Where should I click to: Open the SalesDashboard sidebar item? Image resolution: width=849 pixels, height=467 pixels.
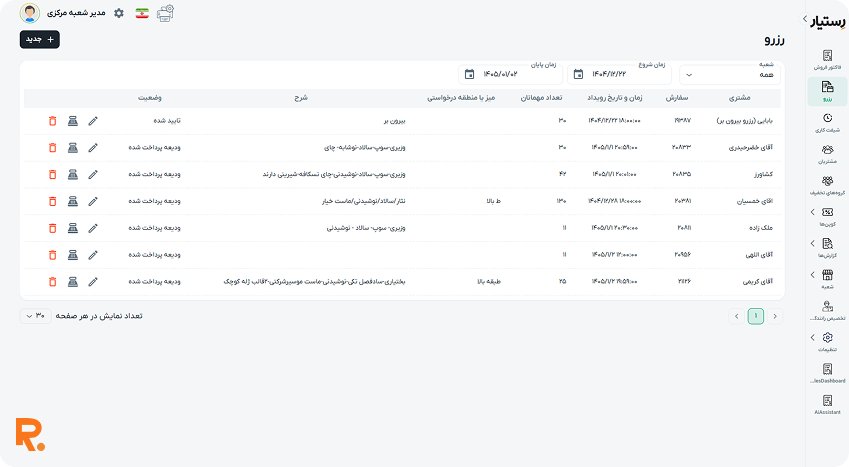pos(827,373)
